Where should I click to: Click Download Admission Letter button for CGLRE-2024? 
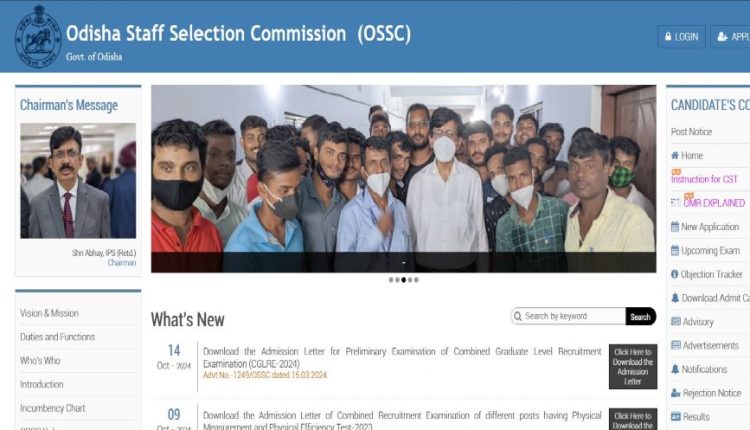pyautogui.click(x=633, y=366)
